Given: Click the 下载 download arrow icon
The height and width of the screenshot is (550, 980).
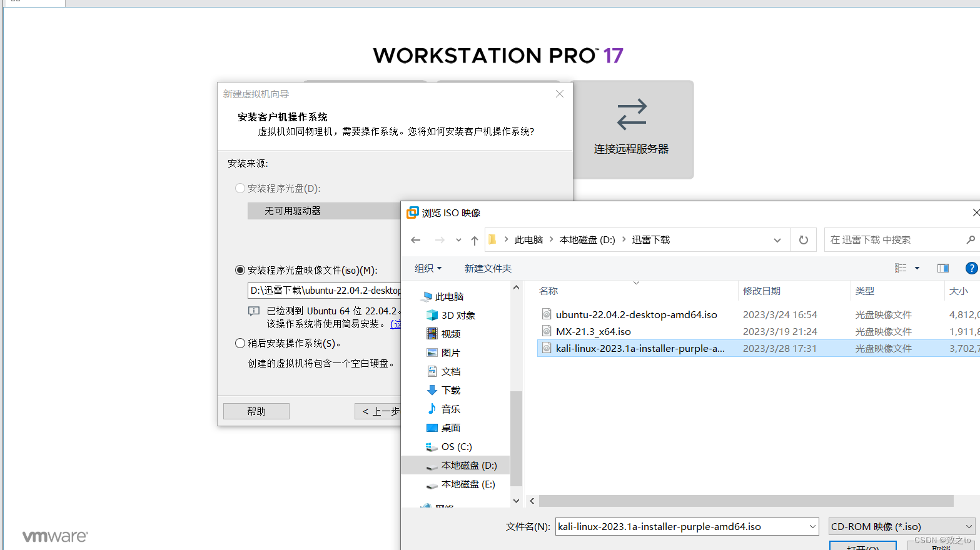Looking at the screenshot, I should tap(432, 390).
